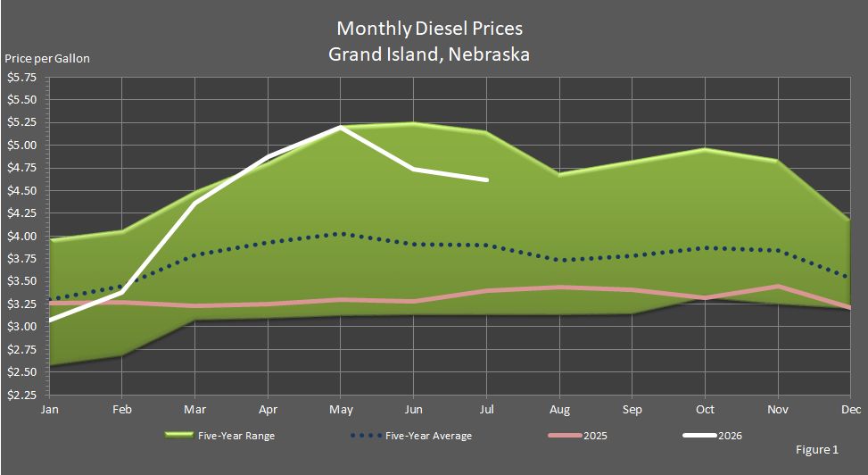The height and width of the screenshot is (475, 868).
Task: Click the $4.25 y-axis label
Action: 21,213
